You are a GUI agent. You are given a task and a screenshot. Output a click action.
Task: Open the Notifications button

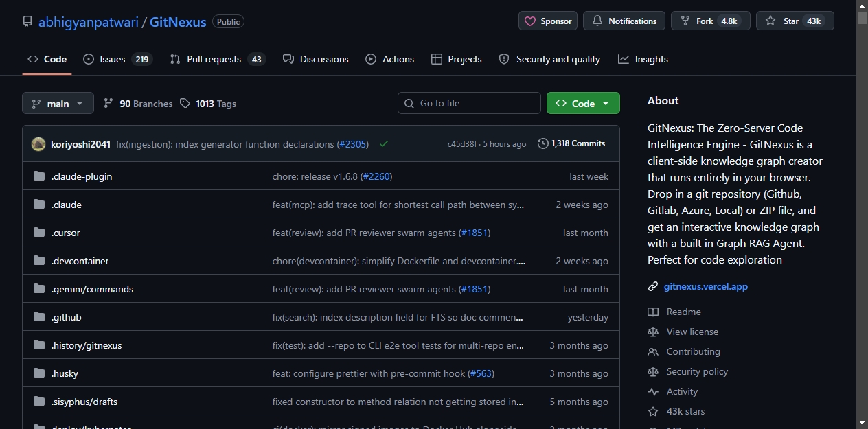click(624, 21)
